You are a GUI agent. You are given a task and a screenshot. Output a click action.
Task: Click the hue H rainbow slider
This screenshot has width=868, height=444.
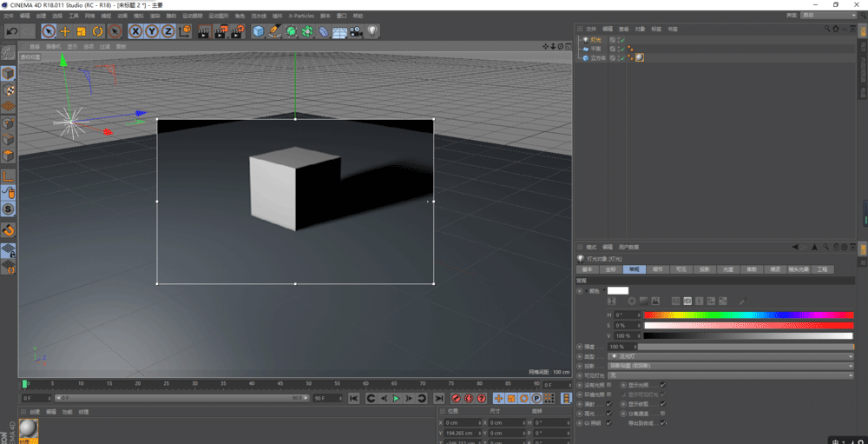pyautogui.click(x=748, y=315)
